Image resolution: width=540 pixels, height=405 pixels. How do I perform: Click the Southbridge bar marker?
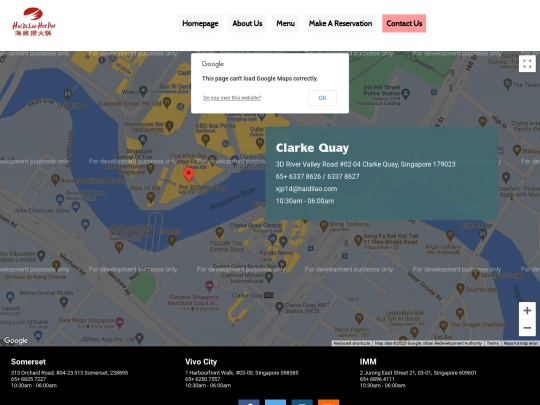[460, 288]
